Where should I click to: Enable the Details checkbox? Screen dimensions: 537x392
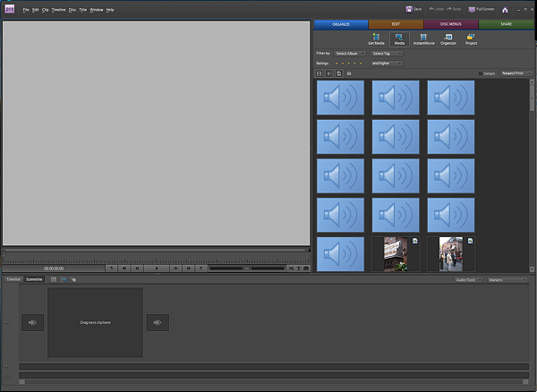[x=480, y=73]
